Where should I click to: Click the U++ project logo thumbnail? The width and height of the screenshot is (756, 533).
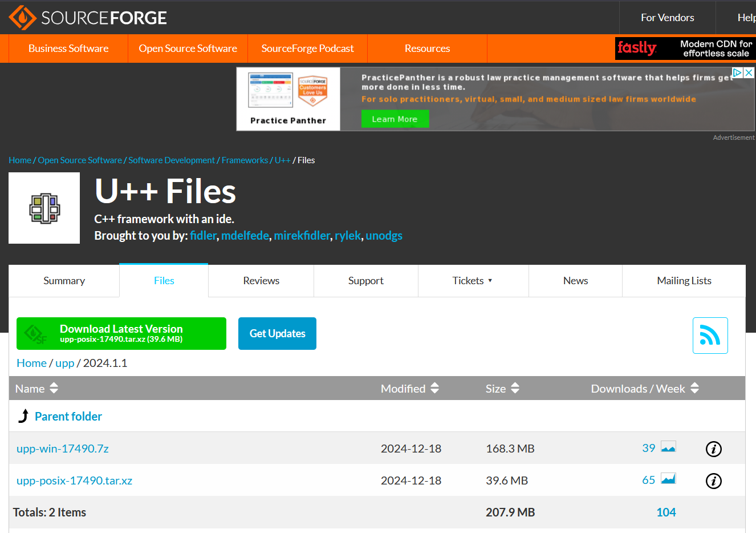(44, 208)
